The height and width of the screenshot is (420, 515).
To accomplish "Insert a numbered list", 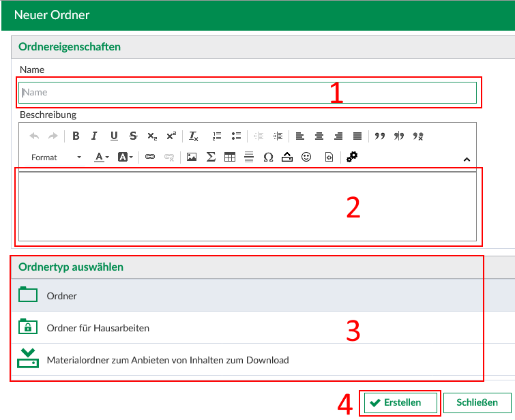I will coord(217,136).
